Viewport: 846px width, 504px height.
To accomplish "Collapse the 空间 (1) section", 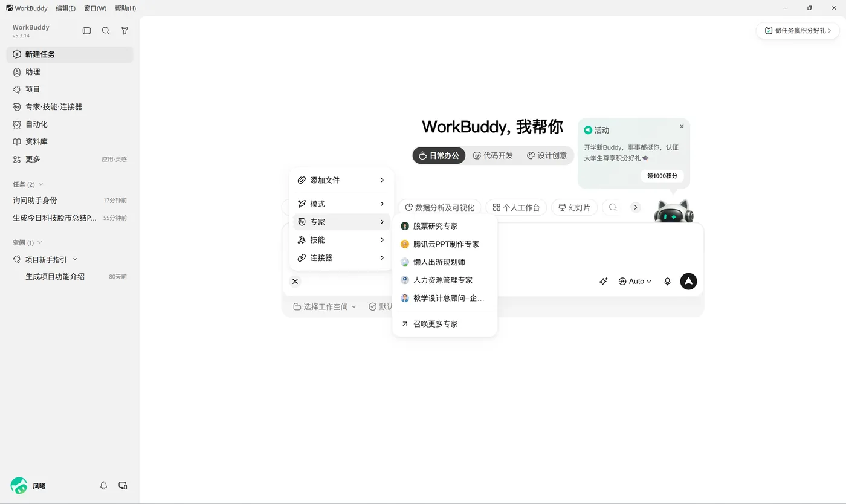I will (40, 243).
